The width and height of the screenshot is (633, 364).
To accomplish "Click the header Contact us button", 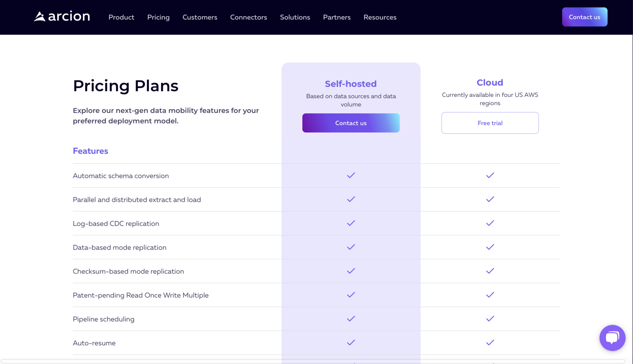I will click(x=584, y=17).
